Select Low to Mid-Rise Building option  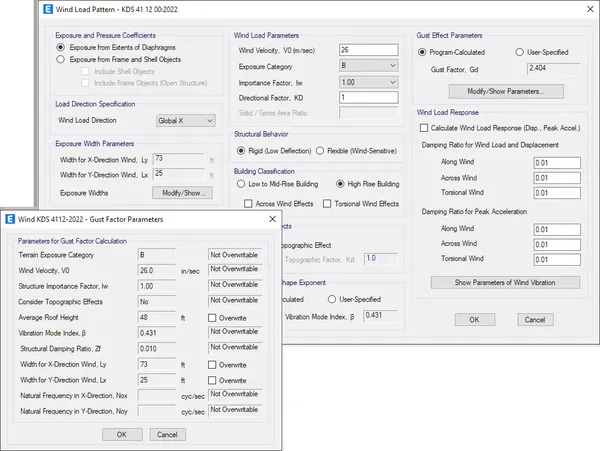point(241,184)
